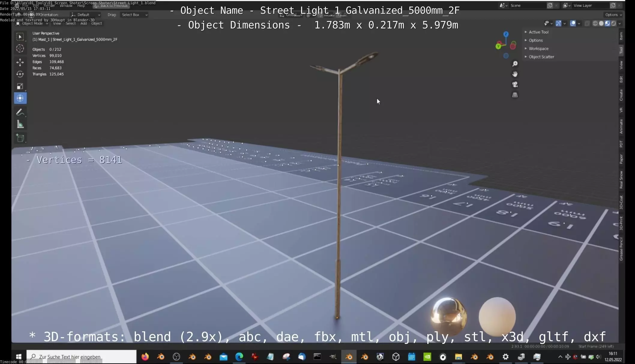The height and width of the screenshot is (364, 635).
Task: Open the Real Snow sidebar tab
Action: [x=621, y=179]
